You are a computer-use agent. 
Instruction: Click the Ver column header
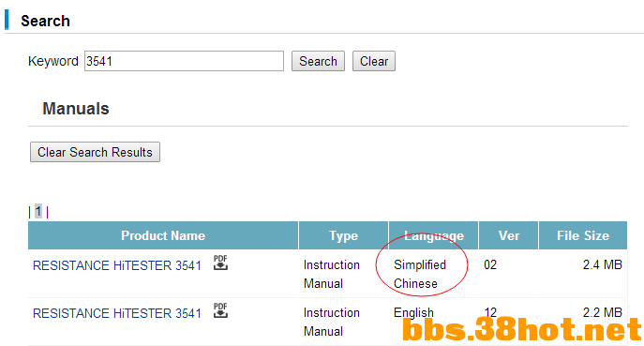pyautogui.click(x=509, y=235)
